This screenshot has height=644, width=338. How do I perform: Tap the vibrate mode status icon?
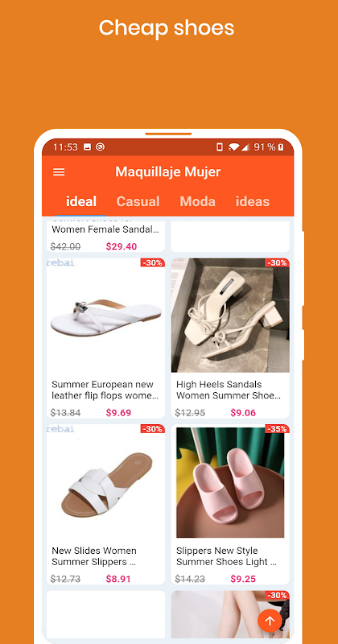[x=220, y=147]
